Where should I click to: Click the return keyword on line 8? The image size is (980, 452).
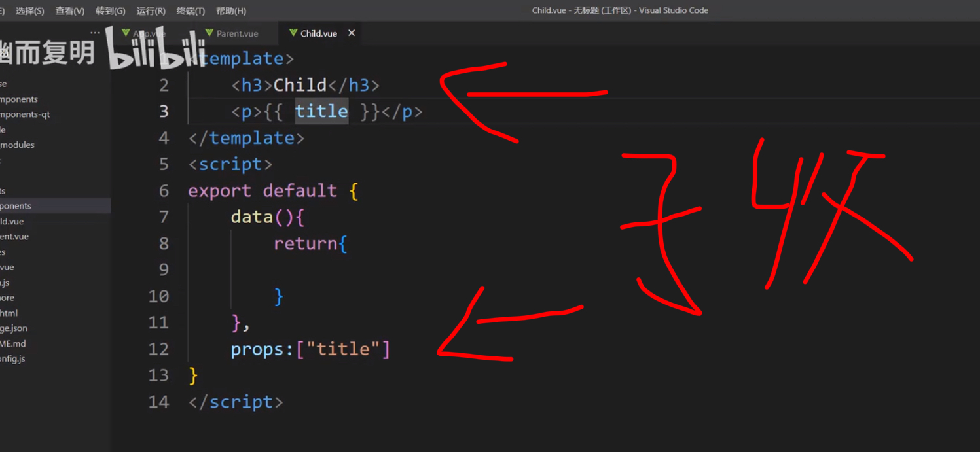click(x=305, y=243)
